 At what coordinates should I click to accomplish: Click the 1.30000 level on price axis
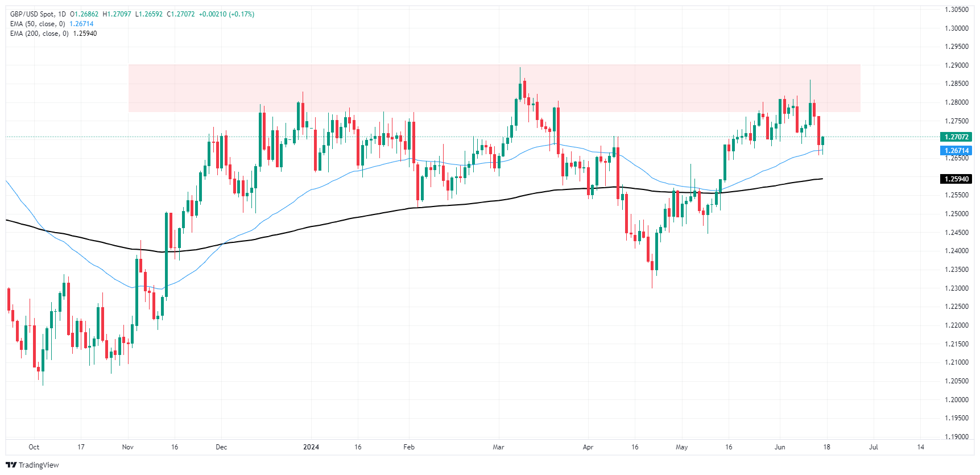(x=956, y=28)
